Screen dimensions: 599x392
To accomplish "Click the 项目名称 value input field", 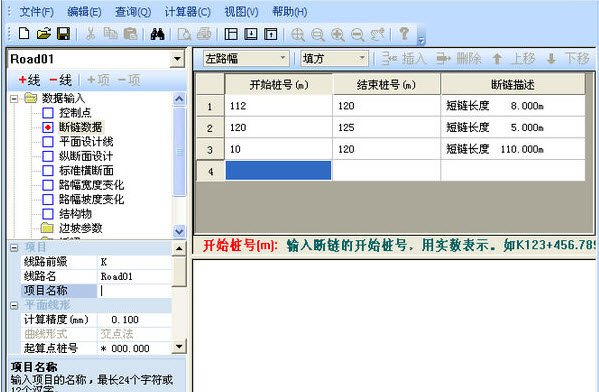I will pyautogui.click(x=134, y=291).
